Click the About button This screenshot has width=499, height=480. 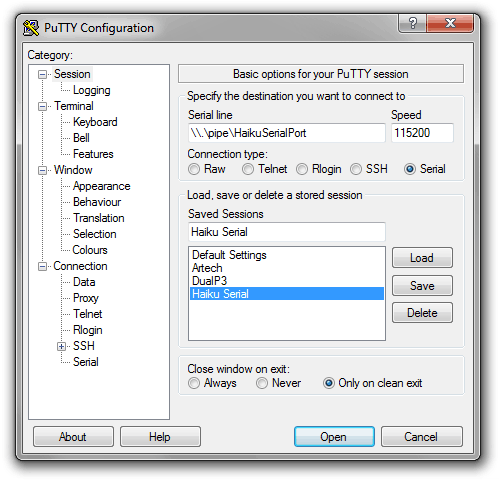coord(73,437)
